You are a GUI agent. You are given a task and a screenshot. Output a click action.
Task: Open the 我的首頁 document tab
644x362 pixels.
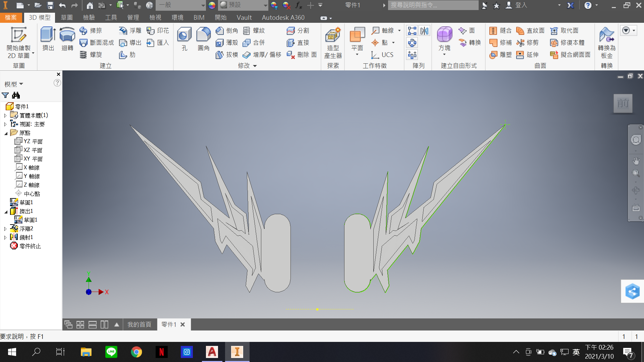click(x=139, y=324)
